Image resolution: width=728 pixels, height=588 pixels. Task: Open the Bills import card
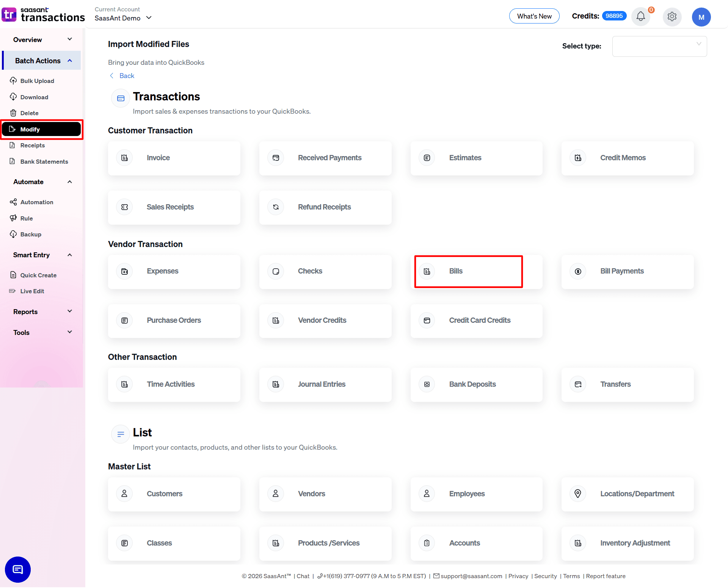(468, 271)
